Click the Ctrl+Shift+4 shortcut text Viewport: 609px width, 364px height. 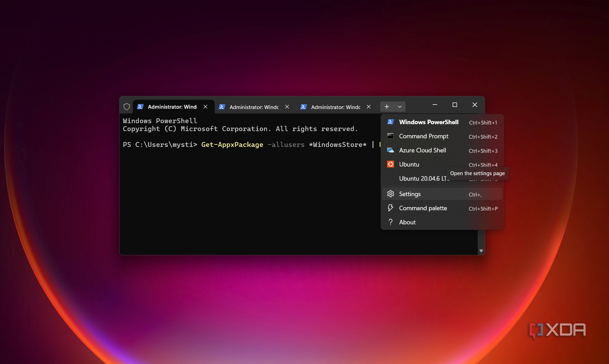[483, 165]
